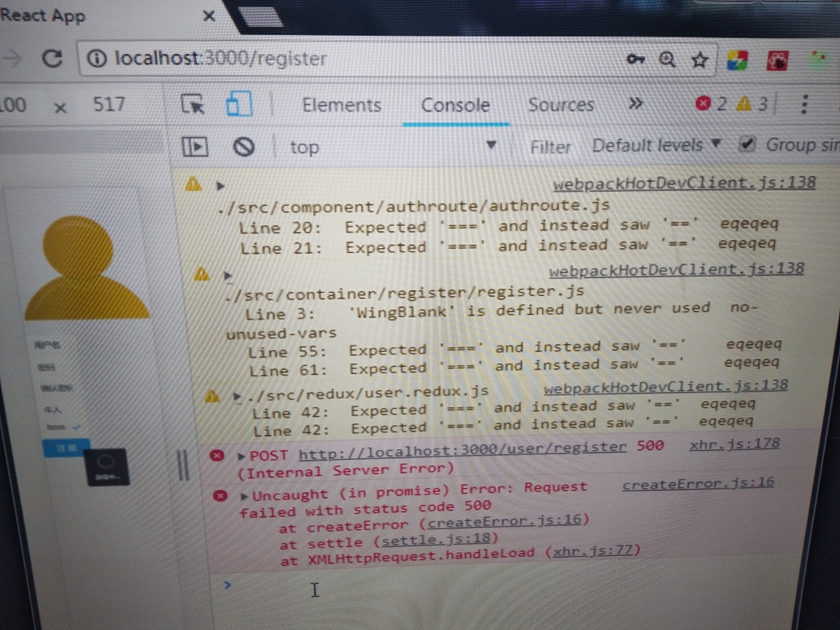The image size is (840, 630).
Task: Switch to the Elements tab
Action: pos(342,105)
